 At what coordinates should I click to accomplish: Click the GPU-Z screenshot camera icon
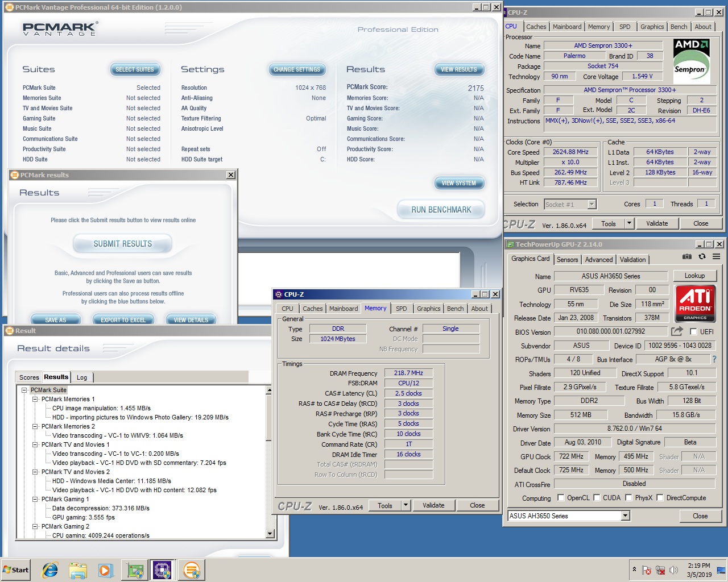point(687,257)
